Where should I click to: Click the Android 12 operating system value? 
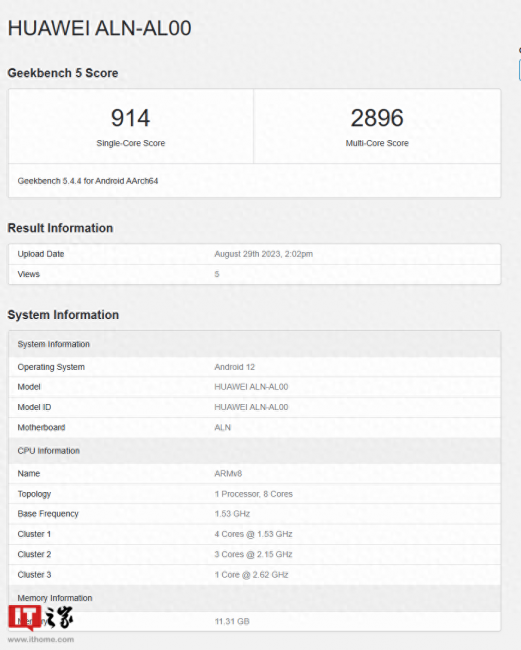[x=235, y=367]
